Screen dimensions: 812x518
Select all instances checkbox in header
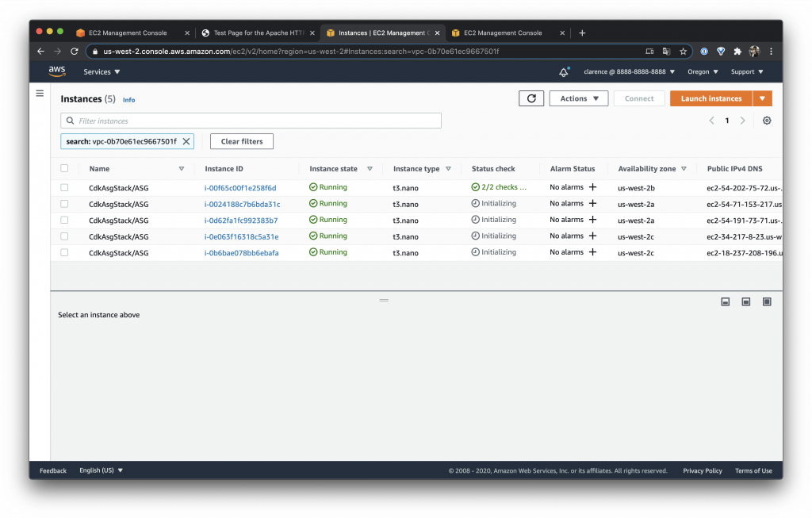64,168
